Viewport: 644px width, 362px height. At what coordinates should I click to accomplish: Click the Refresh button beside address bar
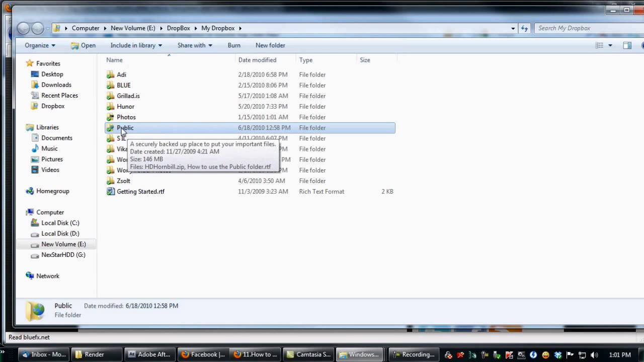click(x=524, y=28)
